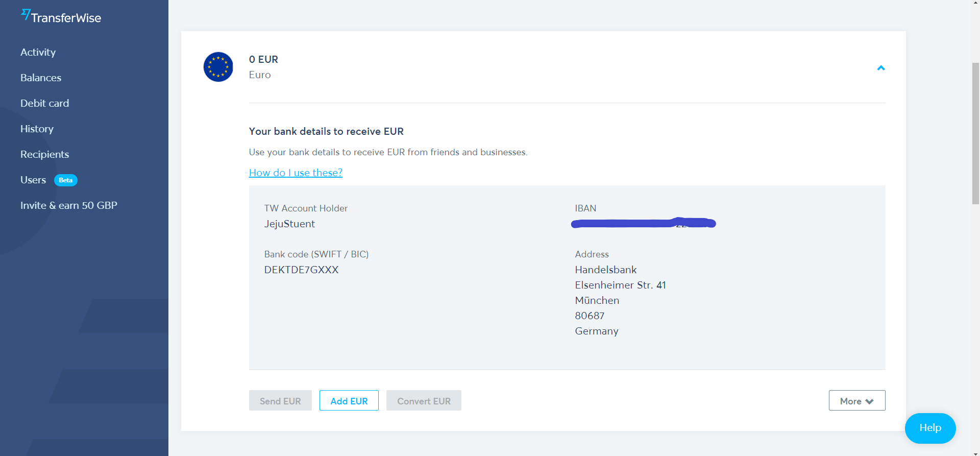Click the Euro flag icon
This screenshot has width=980, height=456.
coord(218,67)
